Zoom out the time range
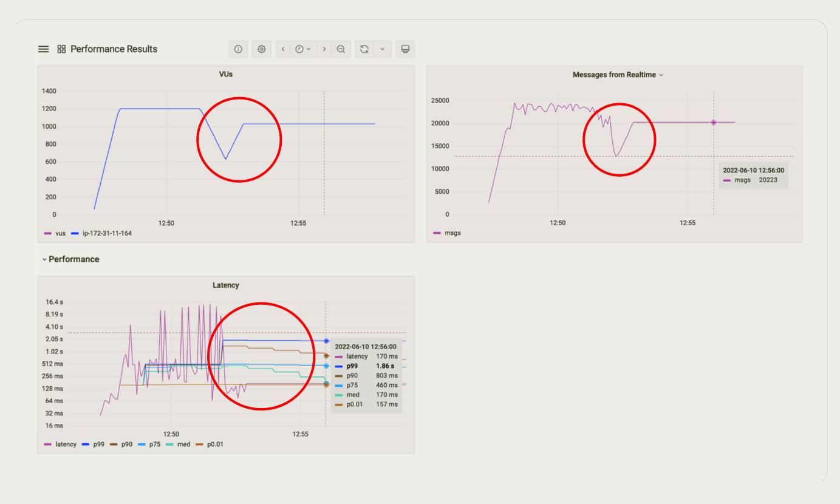The height and width of the screenshot is (504, 840). [x=341, y=49]
